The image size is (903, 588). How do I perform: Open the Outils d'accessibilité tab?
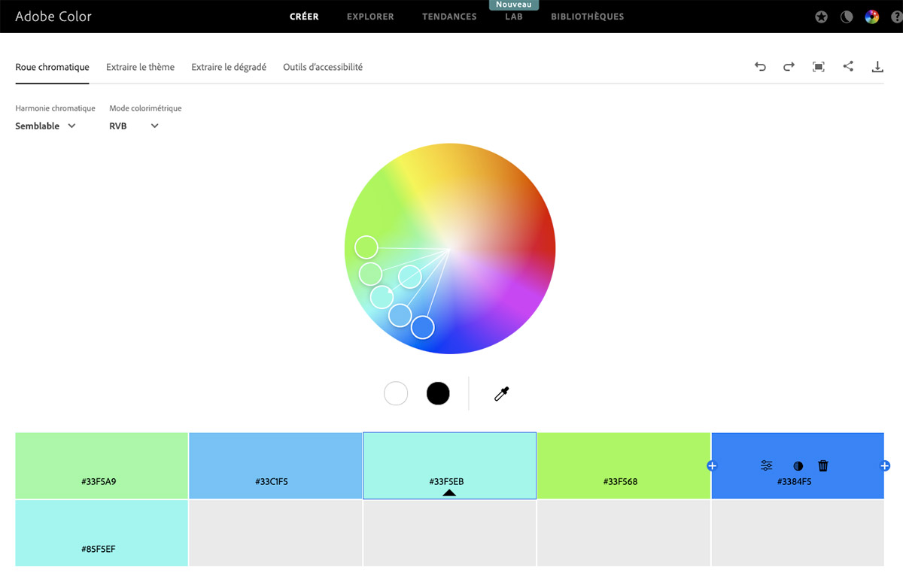pyautogui.click(x=323, y=67)
